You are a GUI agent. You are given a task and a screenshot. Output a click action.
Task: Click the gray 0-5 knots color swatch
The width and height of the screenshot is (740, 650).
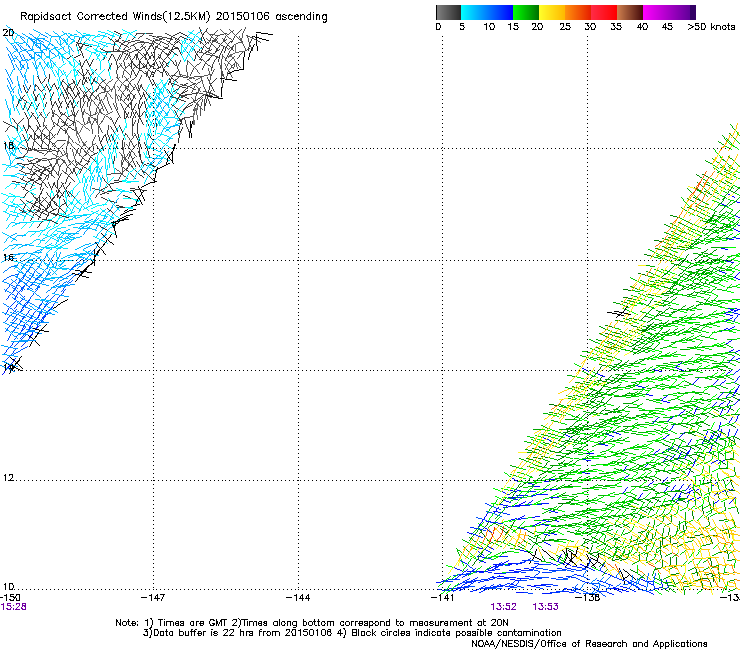448,12
